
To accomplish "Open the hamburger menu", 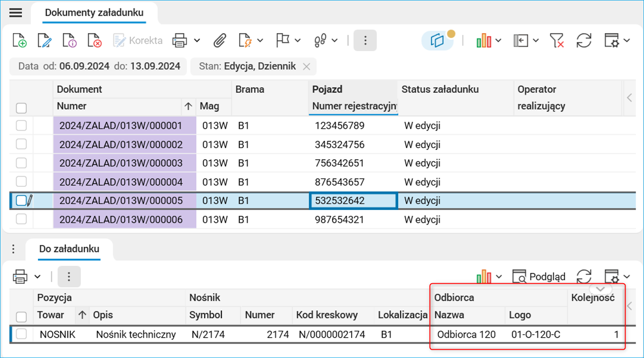I will [15, 12].
